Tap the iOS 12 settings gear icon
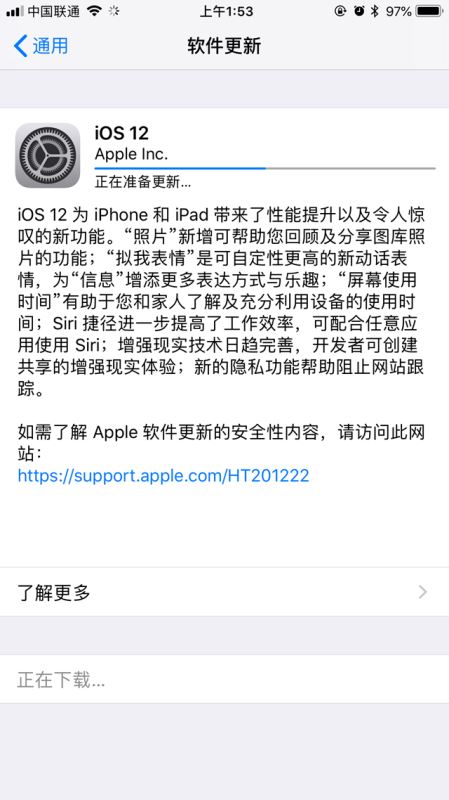Image resolution: width=449 pixels, height=800 pixels. click(47, 155)
